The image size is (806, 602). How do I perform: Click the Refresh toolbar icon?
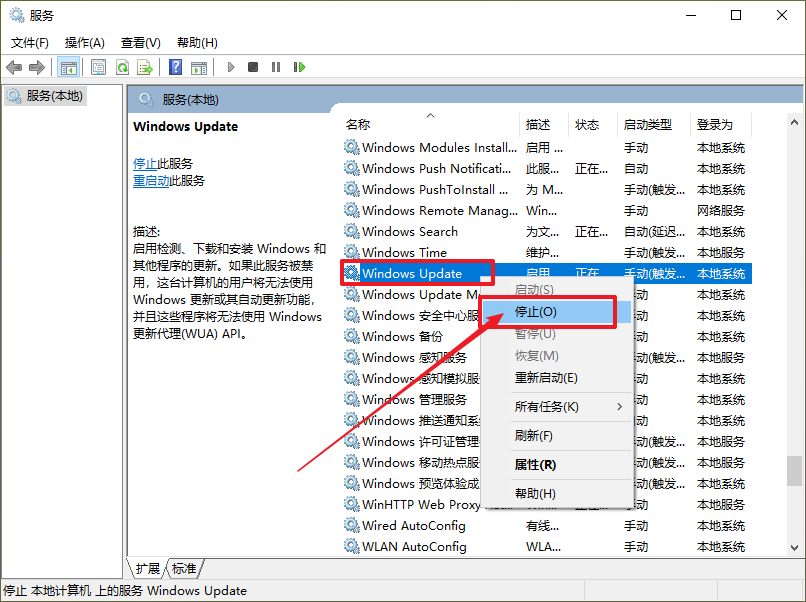click(x=122, y=67)
